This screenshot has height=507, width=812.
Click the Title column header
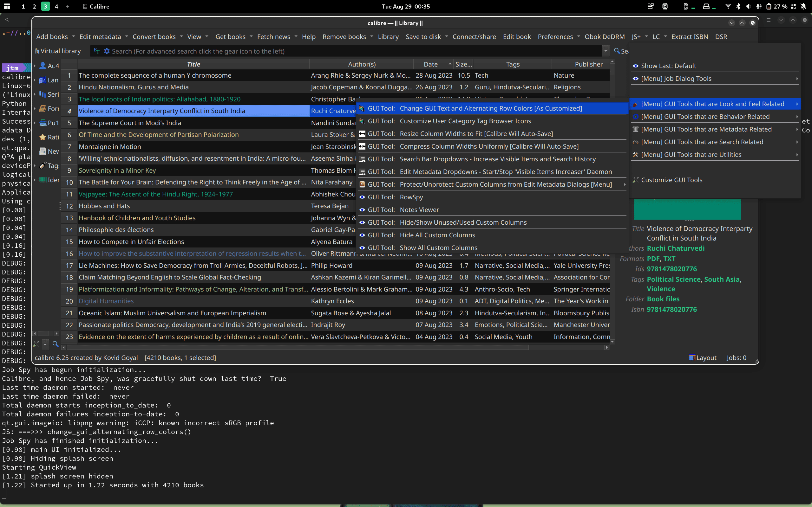click(193, 64)
